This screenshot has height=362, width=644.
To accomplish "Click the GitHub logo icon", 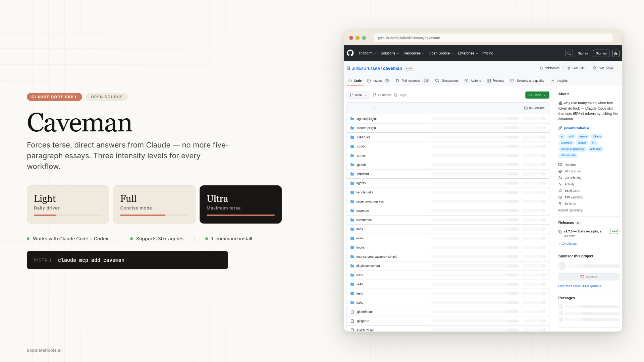I will tap(350, 53).
